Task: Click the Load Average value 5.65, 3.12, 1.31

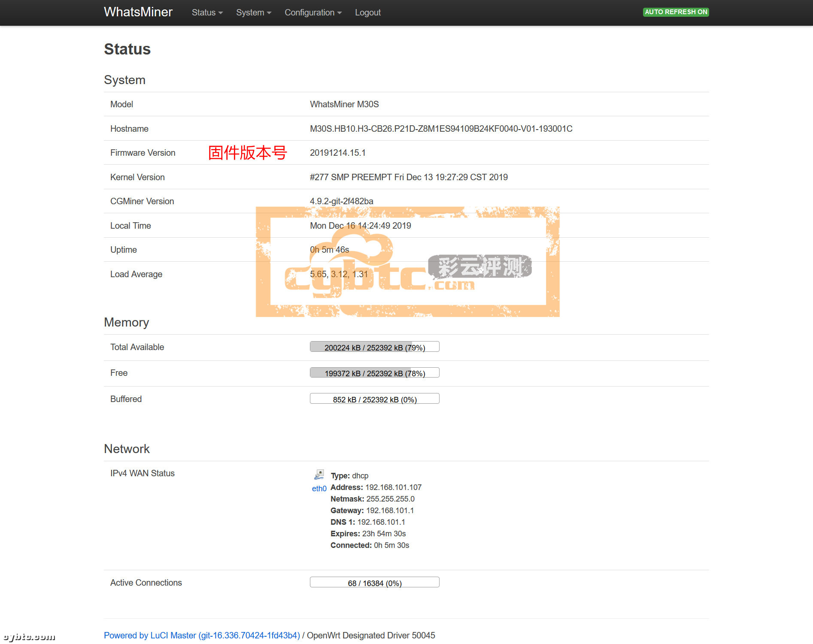Action: pyautogui.click(x=339, y=274)
